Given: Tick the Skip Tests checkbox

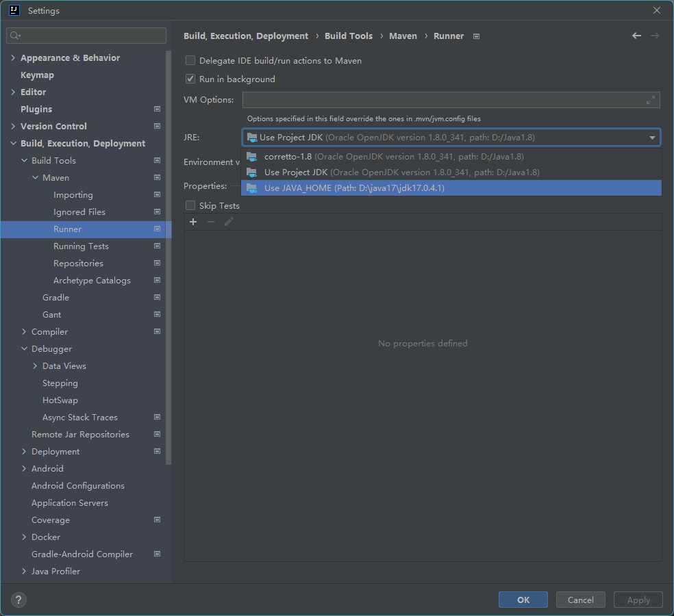Looking at the screenshot, I should click(x=190, y=206).
